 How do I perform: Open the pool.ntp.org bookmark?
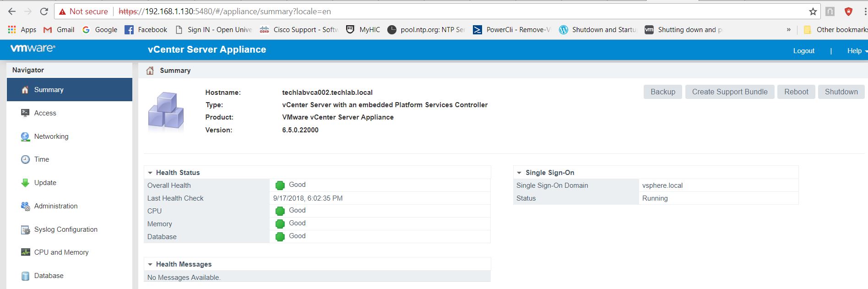426,30
